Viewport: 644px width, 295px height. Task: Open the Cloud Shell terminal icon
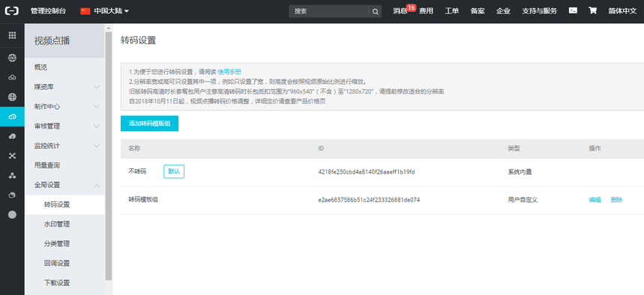pyautogui.click(x=573, y=11)
